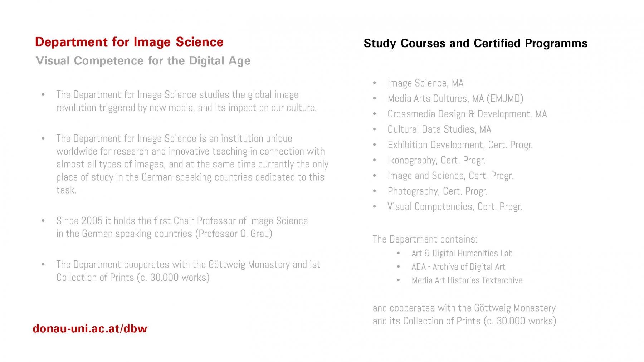Click the text mentioning Professor O. Grau

[x=182, y=227]
